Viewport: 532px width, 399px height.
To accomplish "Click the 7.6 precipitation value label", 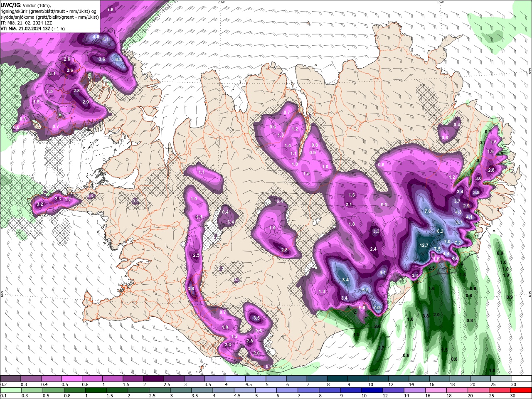I will click(x=428, y=211).
